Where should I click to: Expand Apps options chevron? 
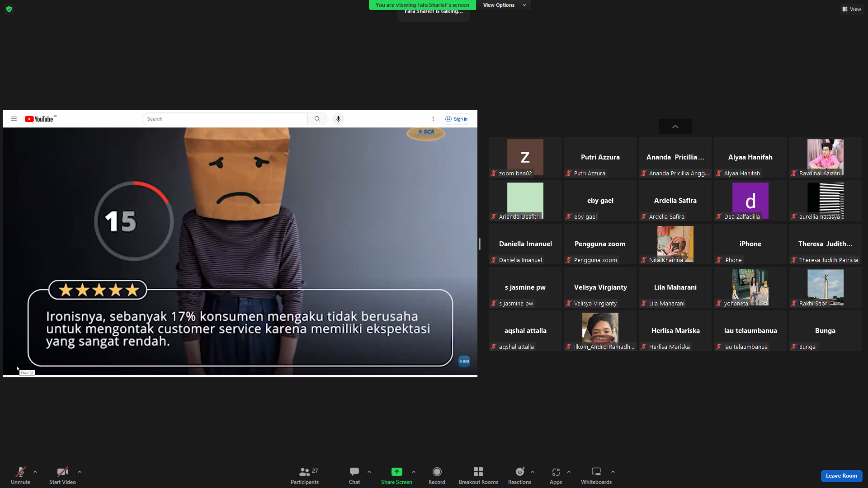point(569,472)
